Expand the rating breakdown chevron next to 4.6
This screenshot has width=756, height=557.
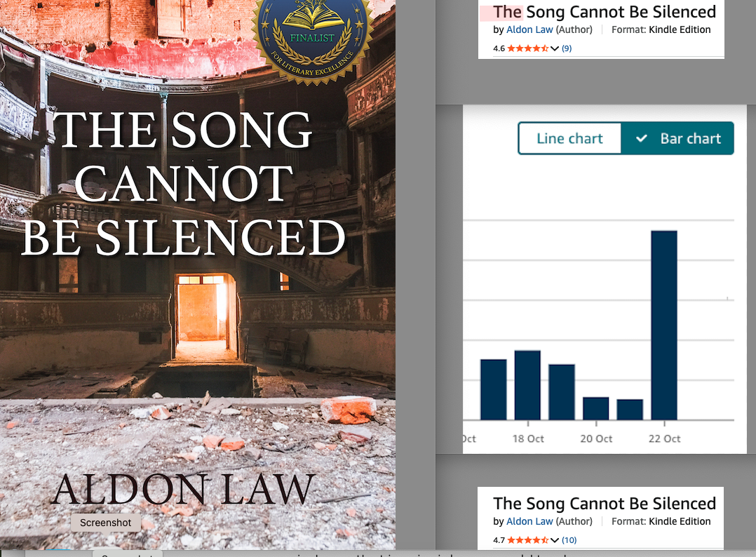555,48
